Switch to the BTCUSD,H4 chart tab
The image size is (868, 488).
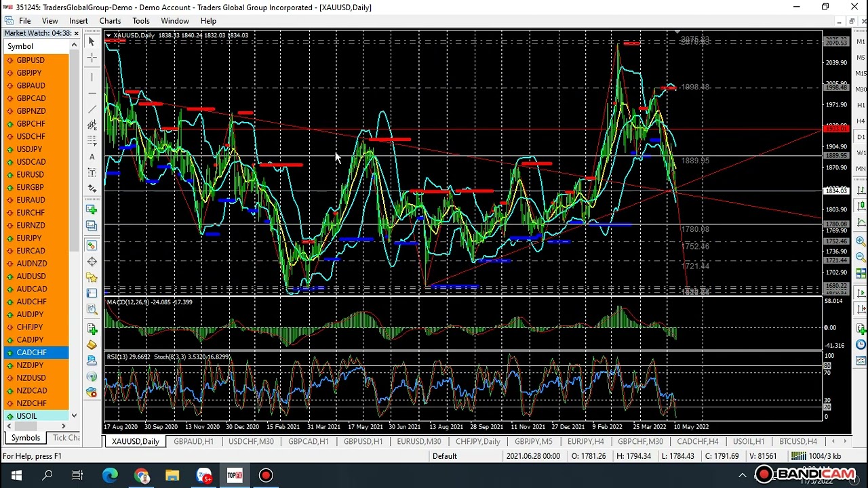(x=797, y=441)
